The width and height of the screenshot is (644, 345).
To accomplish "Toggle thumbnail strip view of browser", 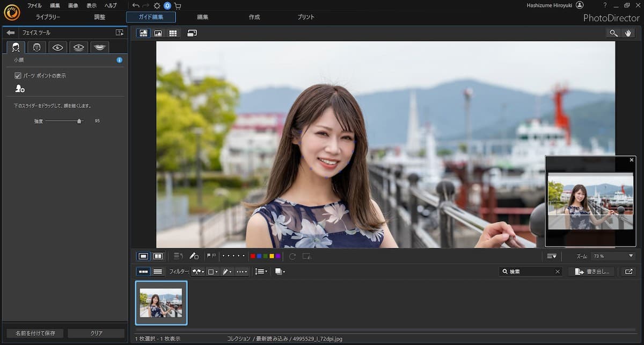I will tap(143, 272).
